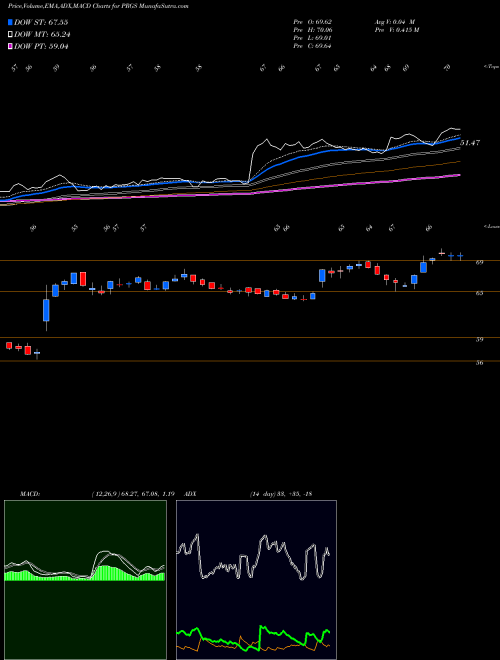The width and height of the screenshot is (500, 660).
Task: Click the tall blue gap-up candlestick
Action: click(x=46, y=310)
